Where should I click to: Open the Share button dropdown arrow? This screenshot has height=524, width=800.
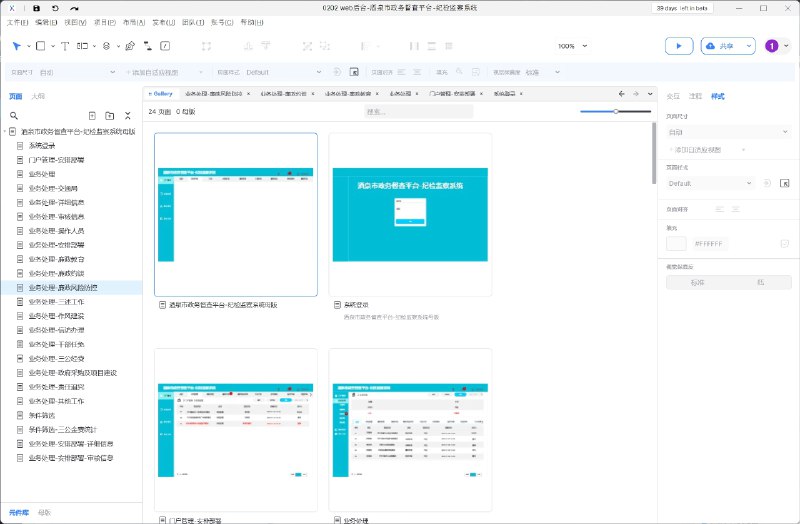click(x=748, y=46)
